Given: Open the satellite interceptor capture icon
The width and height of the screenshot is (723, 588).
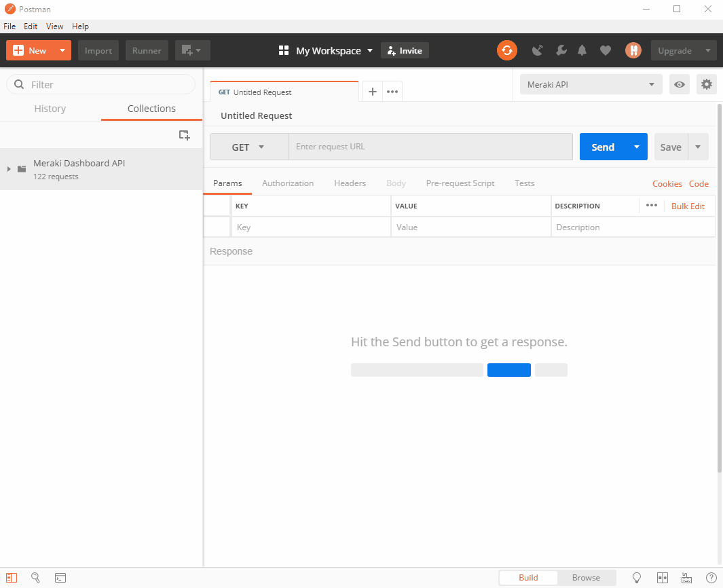Looking at the screenshot, I should [x=538, y=50].
